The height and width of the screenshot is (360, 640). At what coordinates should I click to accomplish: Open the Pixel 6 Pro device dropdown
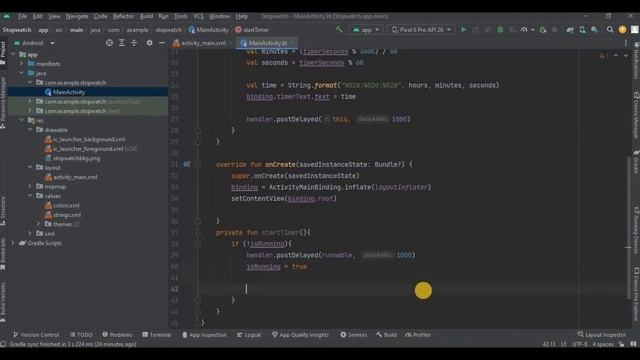(x=421, y=30)
